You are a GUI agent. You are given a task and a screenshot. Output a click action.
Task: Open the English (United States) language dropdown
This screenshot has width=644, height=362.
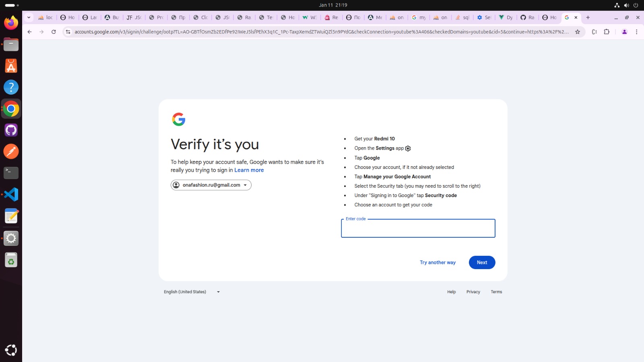pos(192,292)
